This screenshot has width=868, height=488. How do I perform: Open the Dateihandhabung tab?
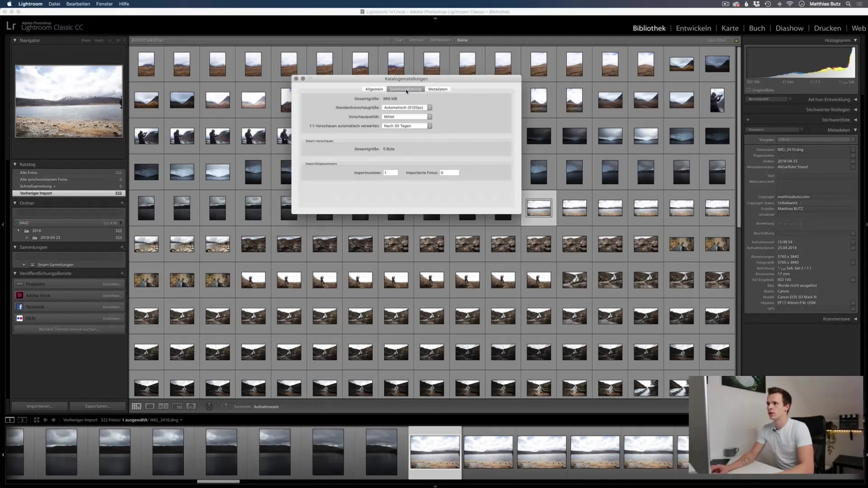(x=406, y=89)
